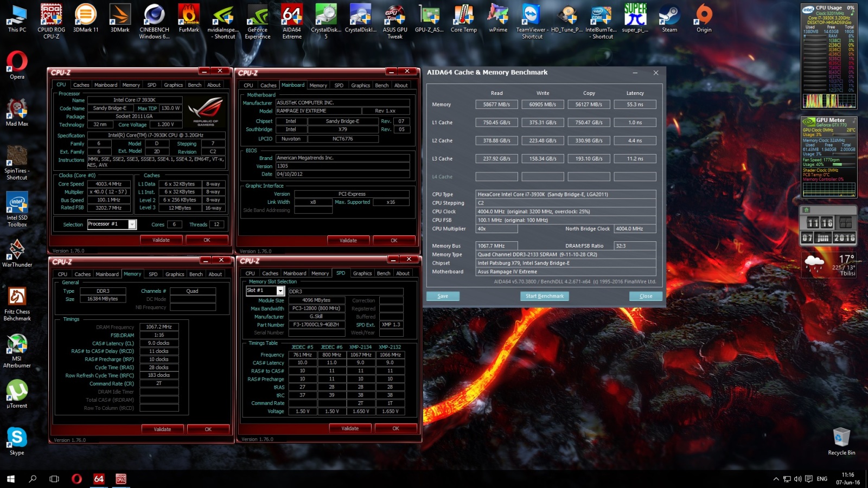Expand the Processor #1 selection dropdown

pos(132,224)
